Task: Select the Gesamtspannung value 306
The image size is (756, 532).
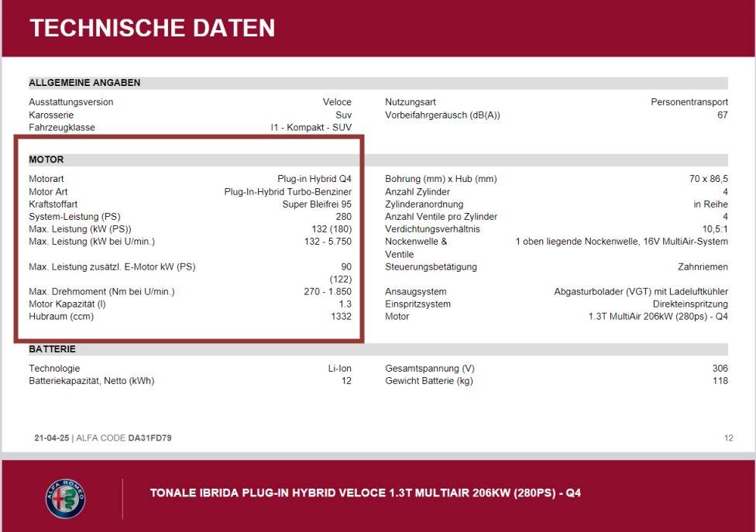Action: click(x=720, y=369)
